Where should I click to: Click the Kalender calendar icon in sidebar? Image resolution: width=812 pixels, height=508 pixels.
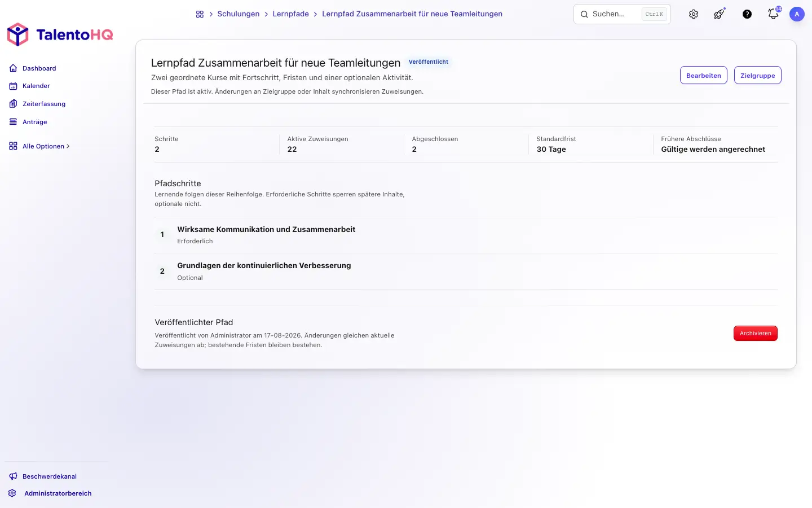click(14, 86)
